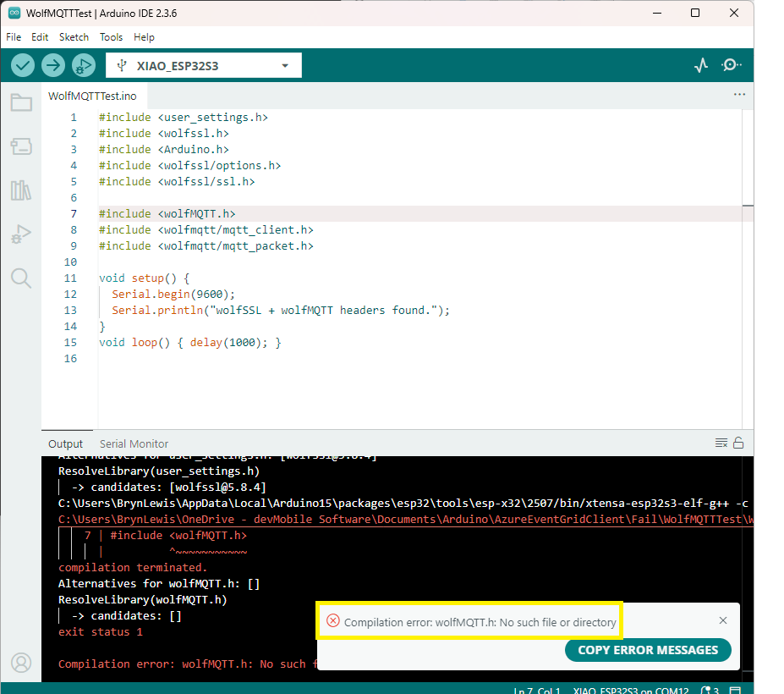This screenshot has height=694, width=784.
Task: Open the Search panel in sidebar
Action: [x=21, y=278]
